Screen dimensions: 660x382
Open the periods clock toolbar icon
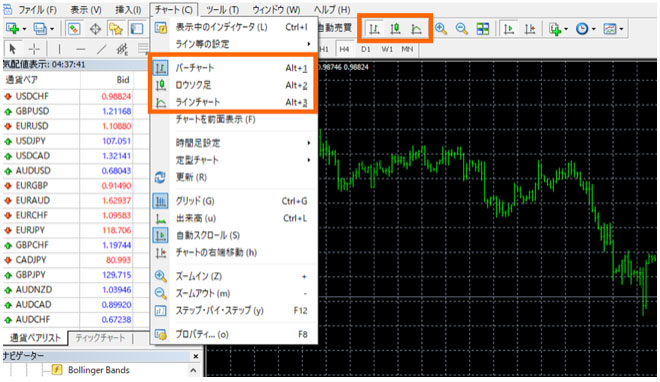coord(582,29)
